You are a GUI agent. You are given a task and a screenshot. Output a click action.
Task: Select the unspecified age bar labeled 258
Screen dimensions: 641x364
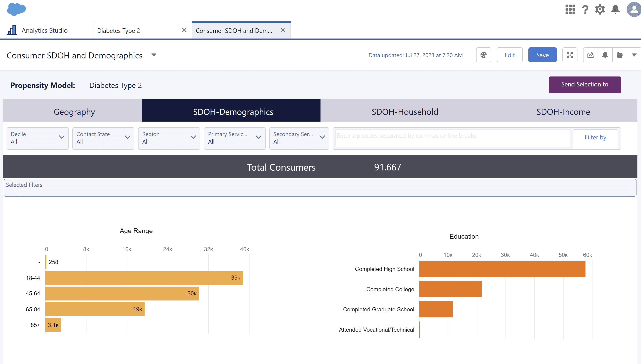point(46,262)
